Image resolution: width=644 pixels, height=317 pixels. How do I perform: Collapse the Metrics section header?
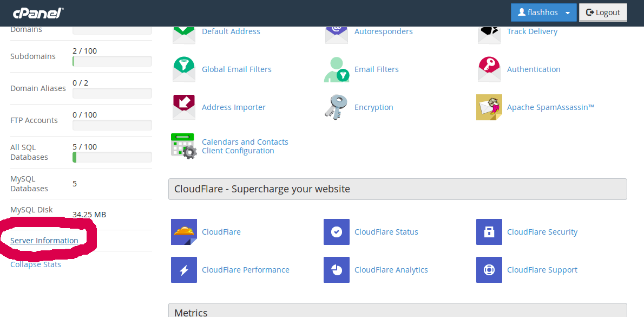click(398, 310)
